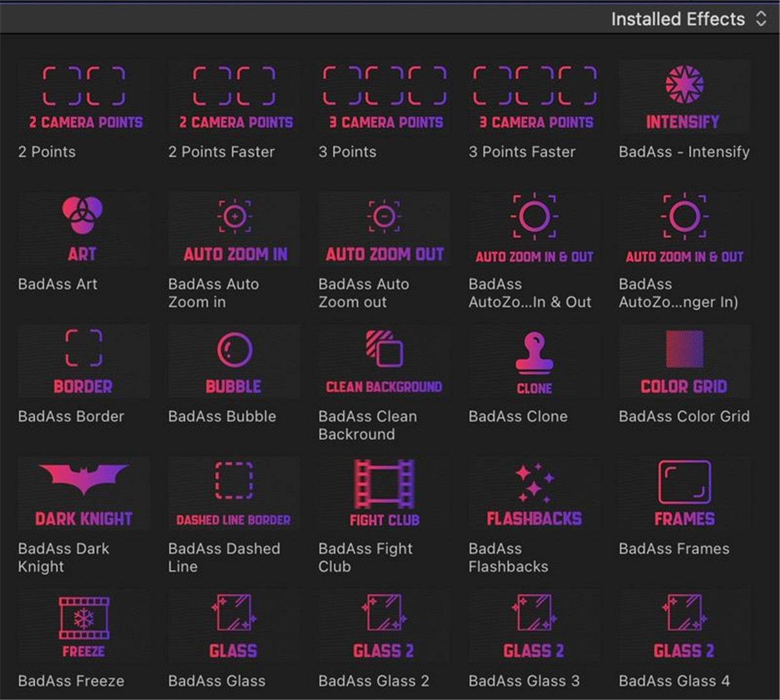Select the BadAss Frames effect
This screenshot has width=780, height=700.
[x=684, y=493]
